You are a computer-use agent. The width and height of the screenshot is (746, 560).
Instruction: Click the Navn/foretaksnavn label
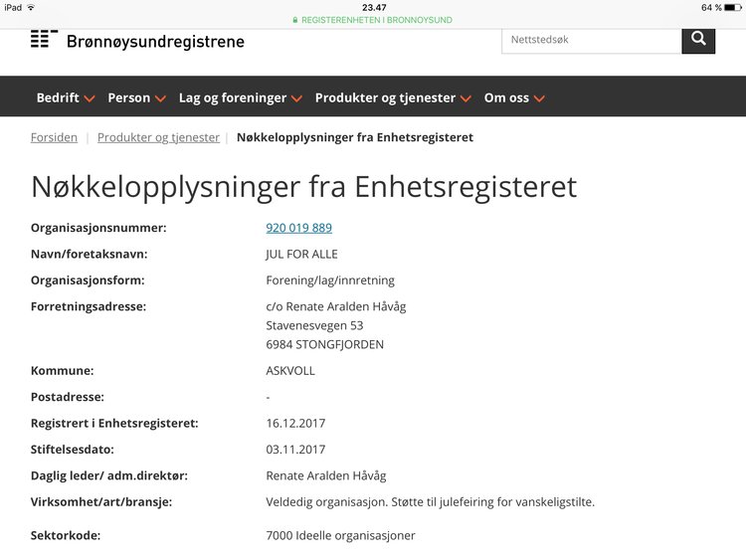[89, 254]
